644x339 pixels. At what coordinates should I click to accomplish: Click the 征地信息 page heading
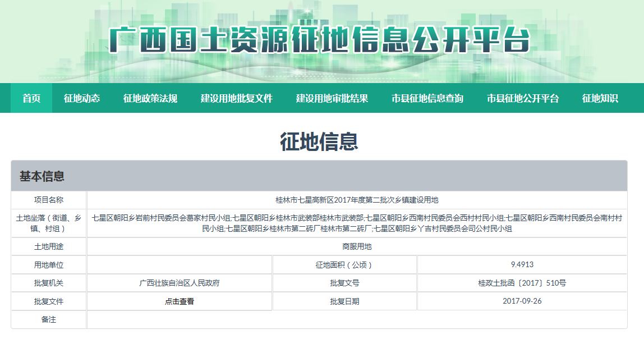(x=319, y=142)
